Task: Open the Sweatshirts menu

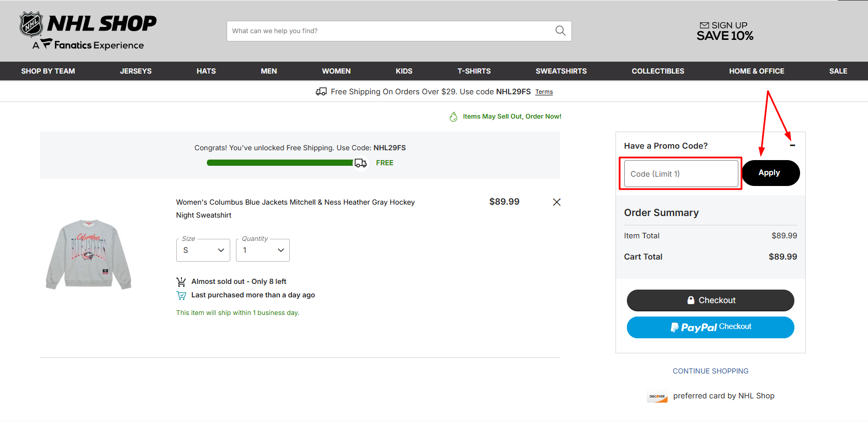Action: click(x=561, y=71)
